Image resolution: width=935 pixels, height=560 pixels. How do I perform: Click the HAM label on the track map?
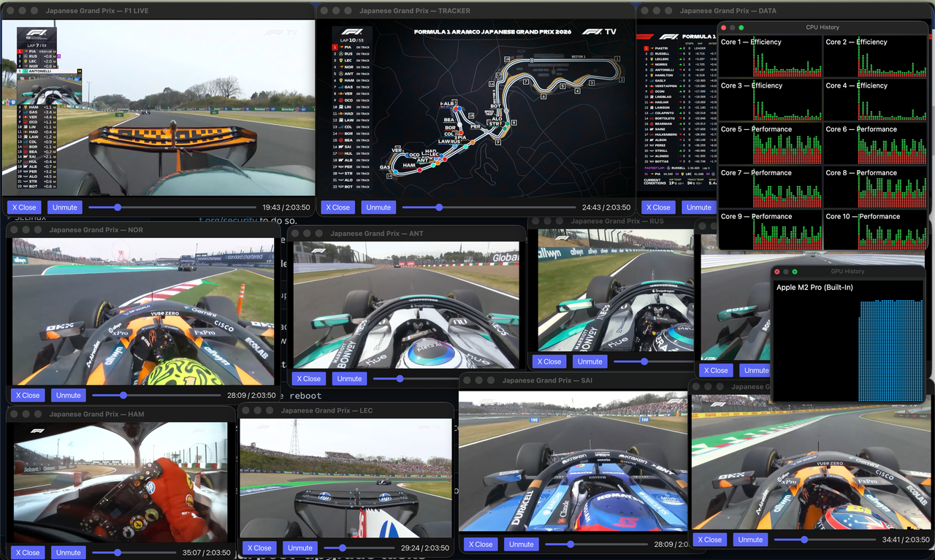tap(409, 166)
